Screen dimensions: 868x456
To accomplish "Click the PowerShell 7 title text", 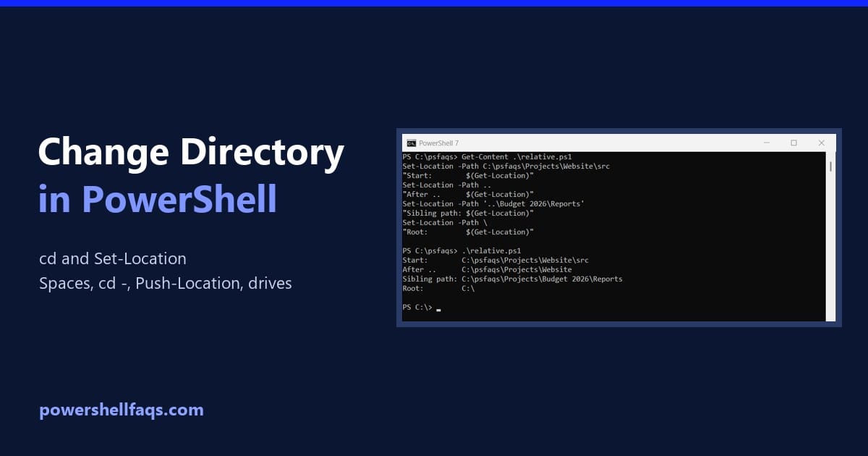I will point(438,143).
